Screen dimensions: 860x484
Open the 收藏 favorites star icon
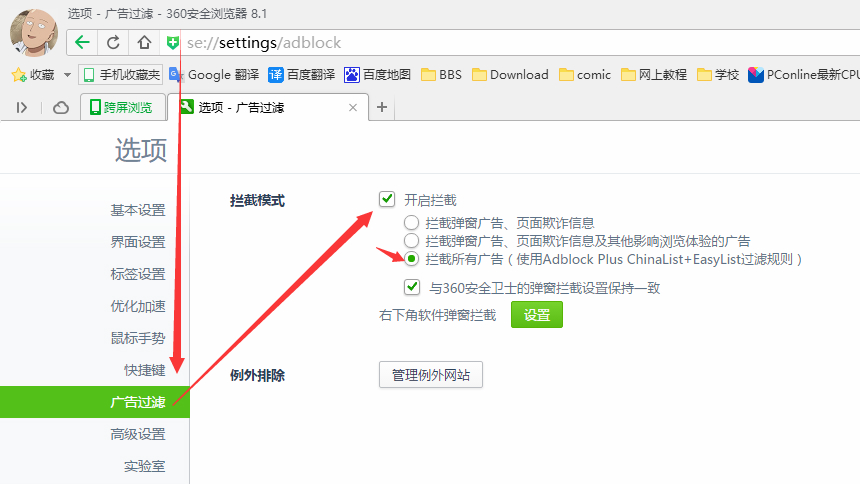(x=19, y=75)
